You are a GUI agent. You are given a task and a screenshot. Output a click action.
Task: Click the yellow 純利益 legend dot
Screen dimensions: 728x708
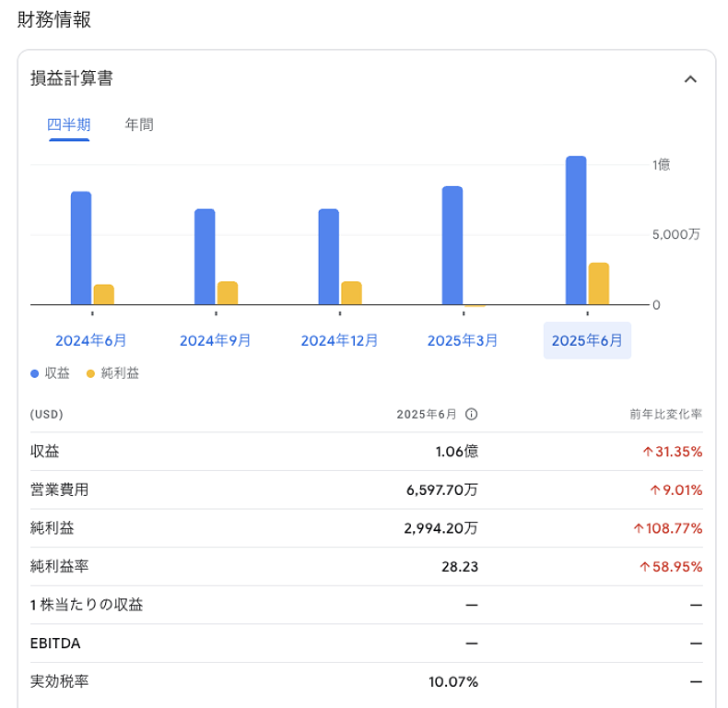pos(90,373)
